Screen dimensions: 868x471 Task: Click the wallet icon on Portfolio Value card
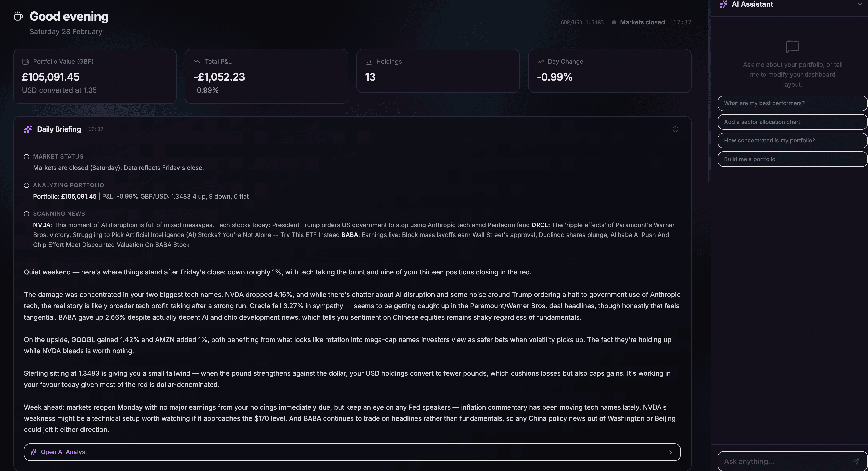[x=25, y=61]
